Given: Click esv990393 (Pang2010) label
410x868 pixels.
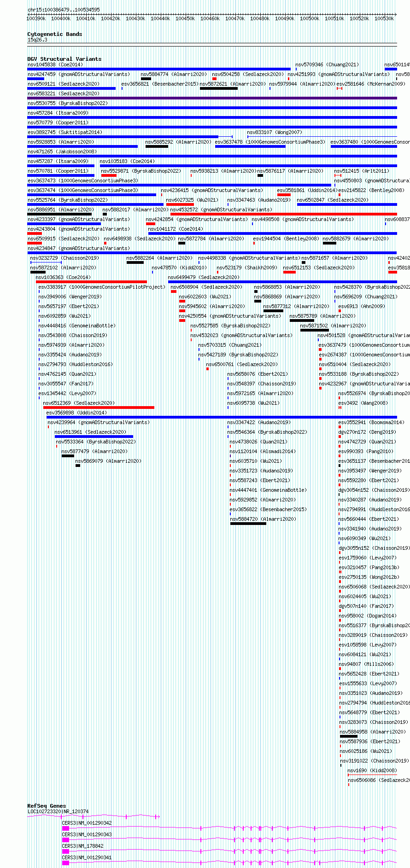Looking at the screenshot, I should (366, 451).
